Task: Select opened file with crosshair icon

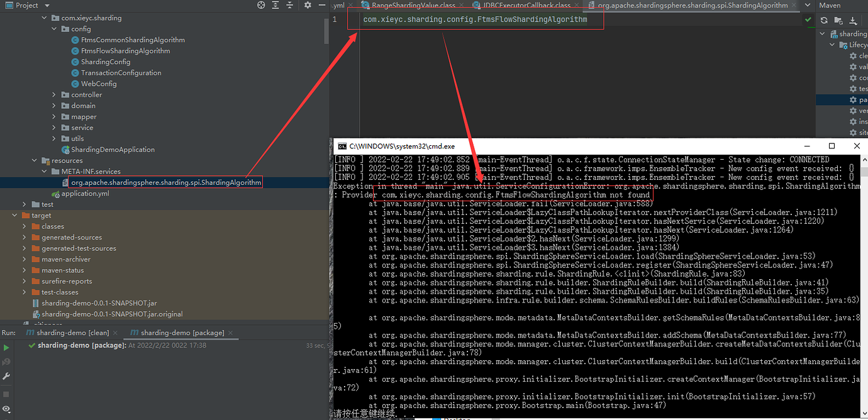Action: tap(260, 5)
